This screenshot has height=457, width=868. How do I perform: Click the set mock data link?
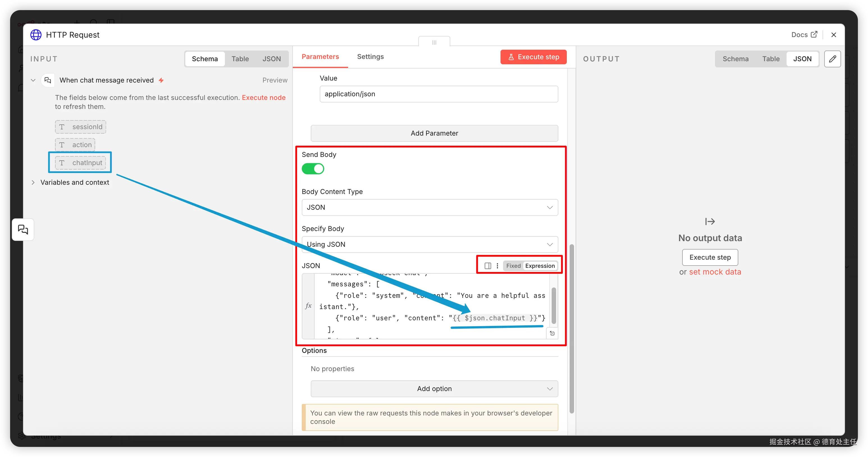[x=715, y=272]
